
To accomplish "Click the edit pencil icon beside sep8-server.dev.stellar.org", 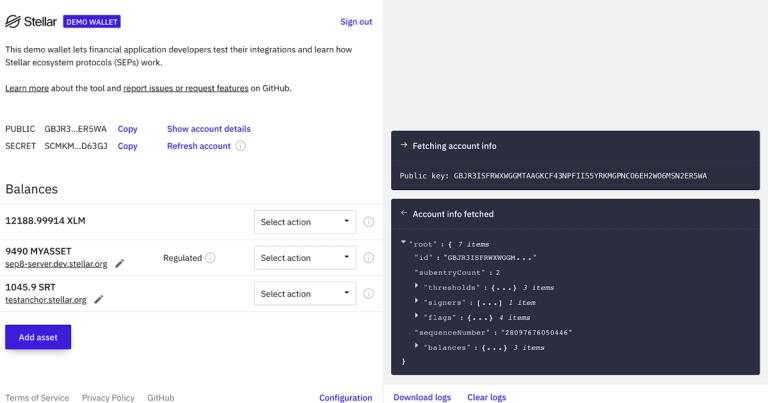I will click(x=120, y=263).
